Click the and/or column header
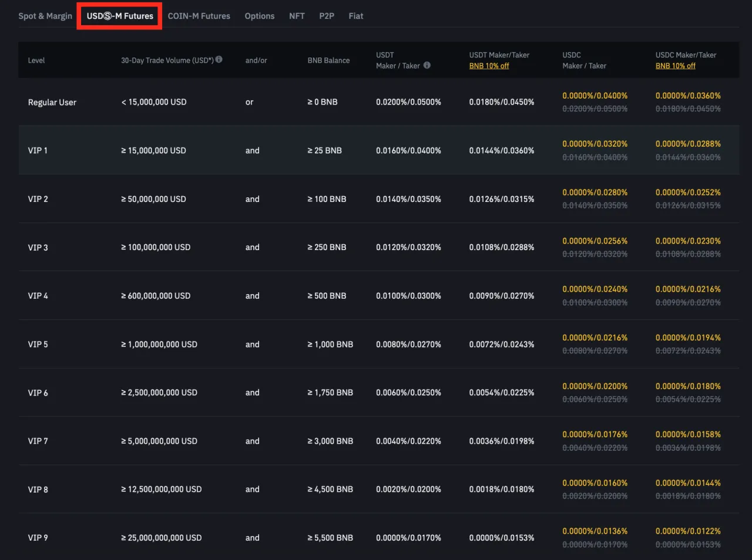The width and height of the screenshot is (752, 560). [256, 60]
